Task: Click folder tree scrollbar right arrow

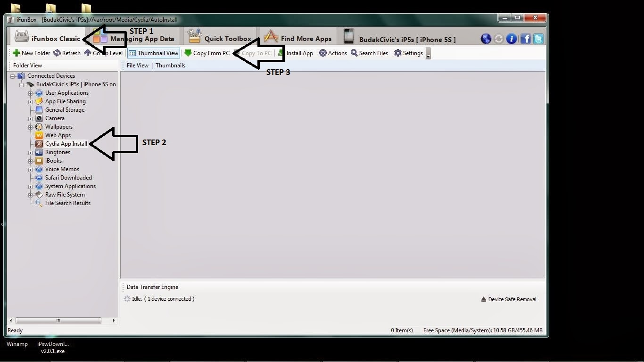Action: point(114,321)
